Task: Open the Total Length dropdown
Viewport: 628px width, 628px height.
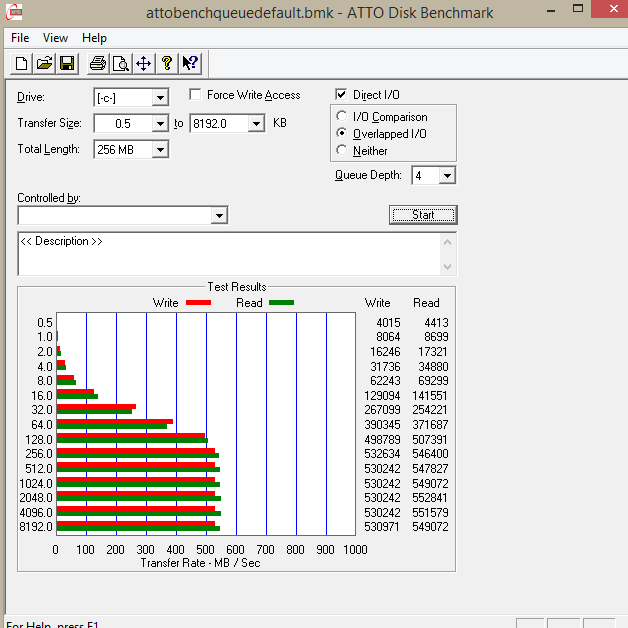Action: 160,150
